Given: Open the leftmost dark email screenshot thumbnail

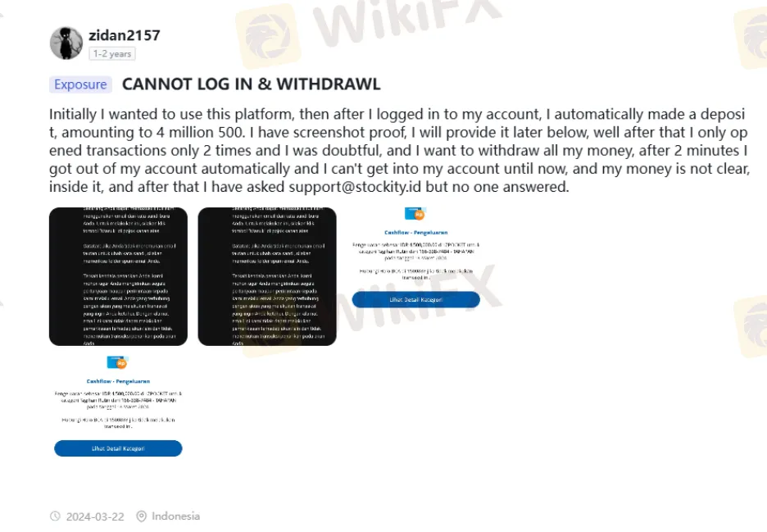Looking at the screenshot, I should [118, 276].
